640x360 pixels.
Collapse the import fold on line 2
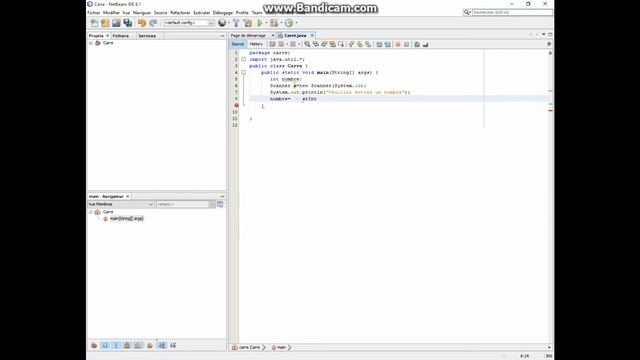pos(244,59)
